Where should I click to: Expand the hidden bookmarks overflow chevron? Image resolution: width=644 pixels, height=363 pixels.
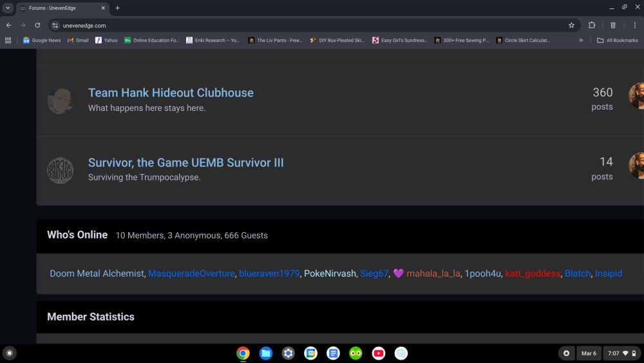pyautogui.click(x=581, y=40)
